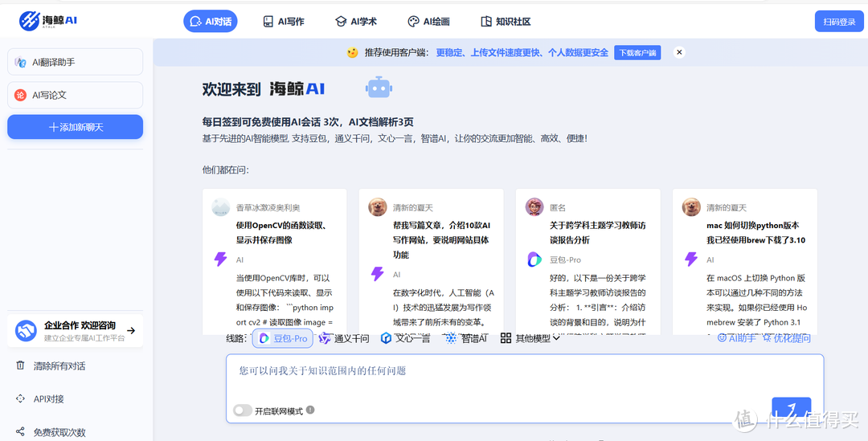Select the 豆包-Pro model line
This screenshot has width=868, height=441.
[282, 338]
